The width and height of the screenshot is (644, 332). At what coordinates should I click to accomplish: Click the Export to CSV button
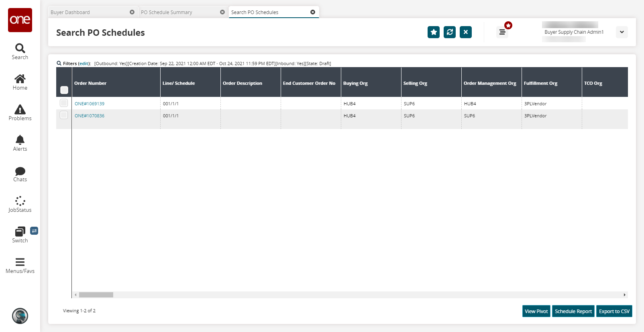(x=614, y=311)
